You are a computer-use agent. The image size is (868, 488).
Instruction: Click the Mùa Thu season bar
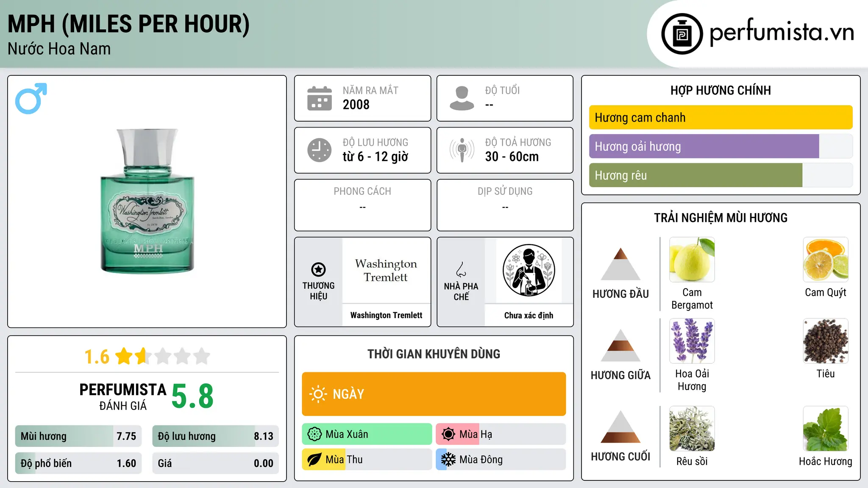tap(367, 460)
